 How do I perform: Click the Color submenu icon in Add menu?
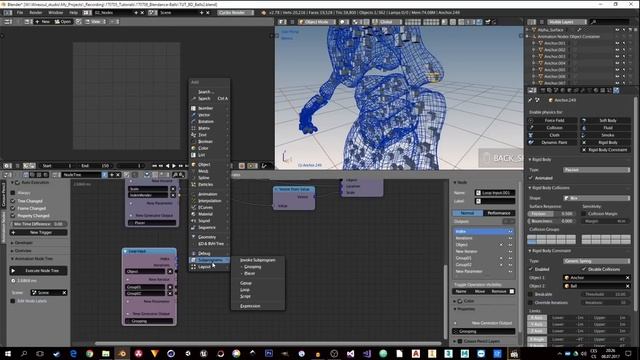(193, 148)
